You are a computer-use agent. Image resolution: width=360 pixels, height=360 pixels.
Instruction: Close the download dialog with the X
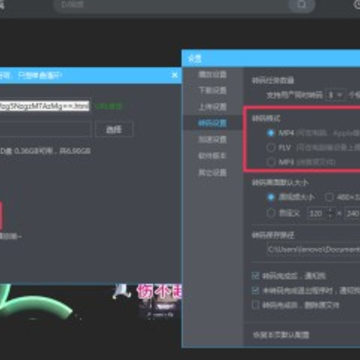[175, 75]
